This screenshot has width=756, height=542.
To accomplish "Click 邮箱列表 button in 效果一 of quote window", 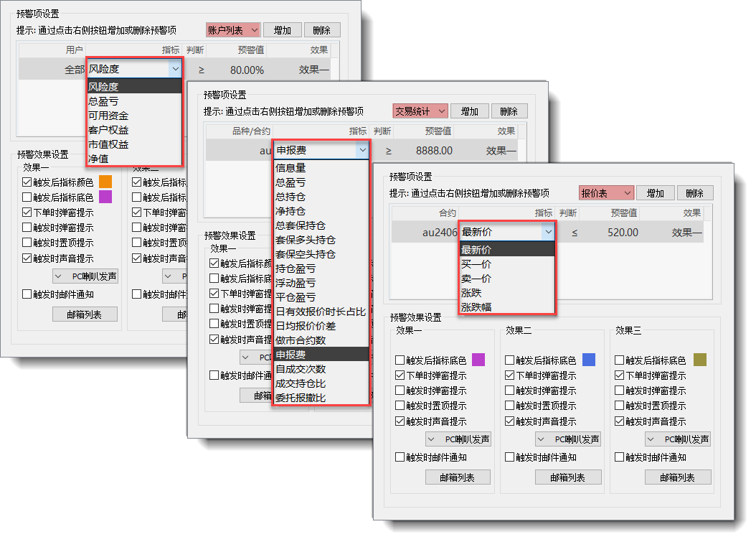I will (x=458, y=477).
